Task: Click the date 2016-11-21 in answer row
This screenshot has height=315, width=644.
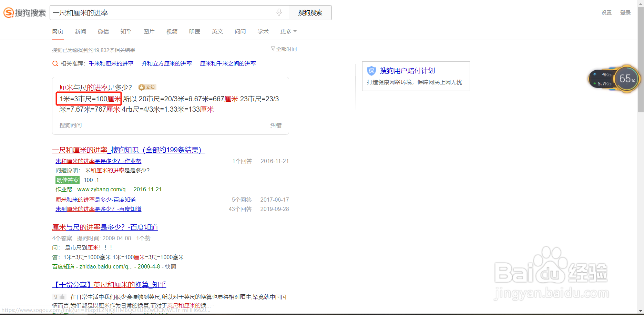Action: click(x=275, y=161)
